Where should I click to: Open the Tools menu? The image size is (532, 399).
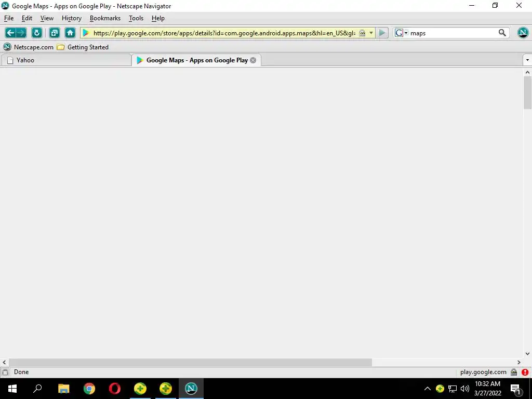pyautogui.click(x=136, y=18)
